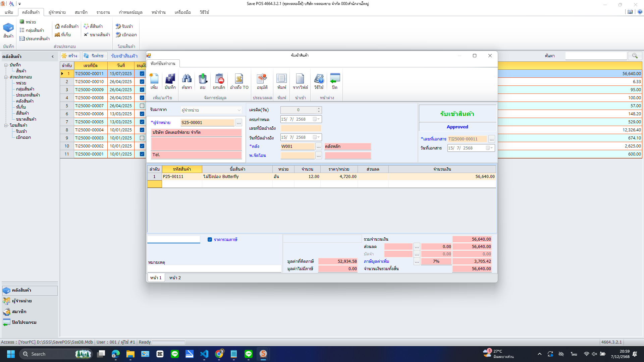644x362 pixels.
Task: Open search using the ค้นหา binoculars icon
Action: (186, 81)
